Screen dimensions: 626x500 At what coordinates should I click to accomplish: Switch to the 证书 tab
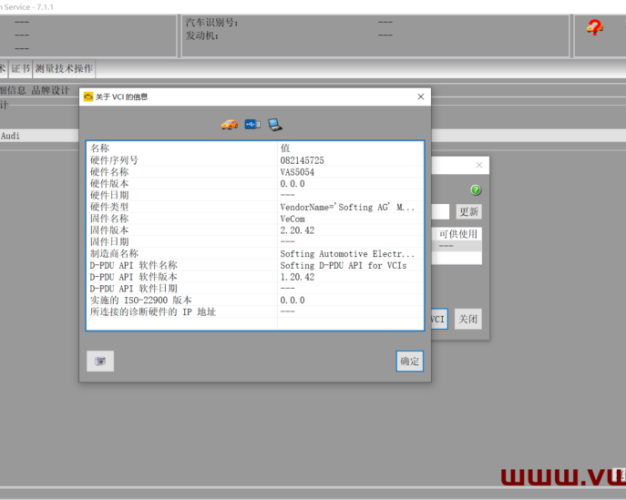click(21, 69)
